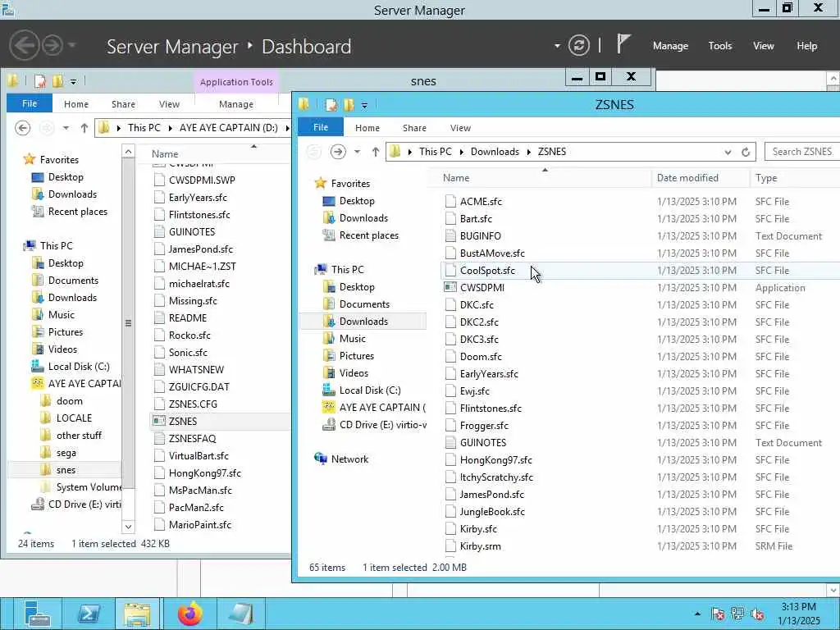Expand the Downloads breadcrumb arrow in ZSNES
This screenshot has width=840, height=630.
pos(529,152)
